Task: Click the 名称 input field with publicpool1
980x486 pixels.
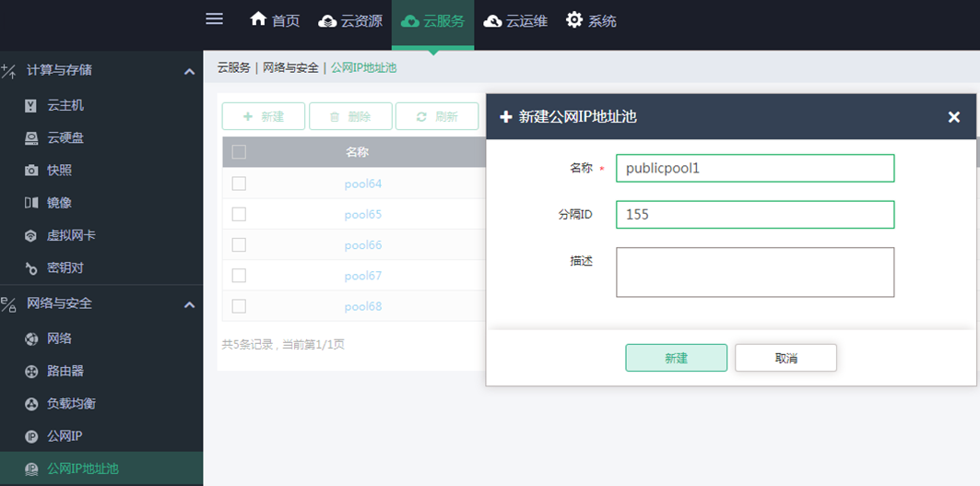Action: [755, 168]
